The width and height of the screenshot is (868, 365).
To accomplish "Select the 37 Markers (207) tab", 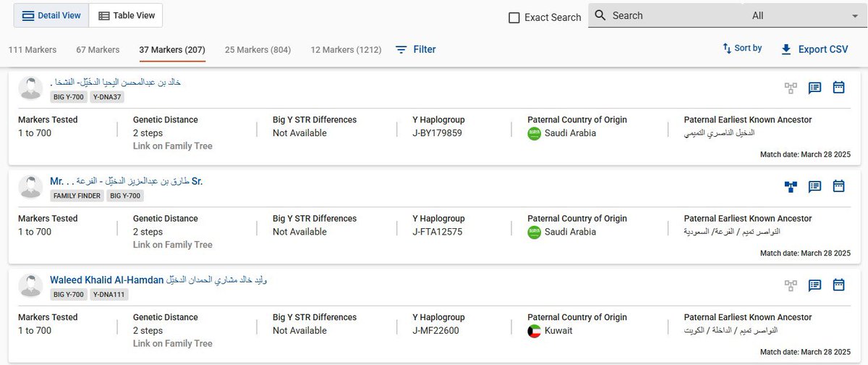I will (172, 49).
